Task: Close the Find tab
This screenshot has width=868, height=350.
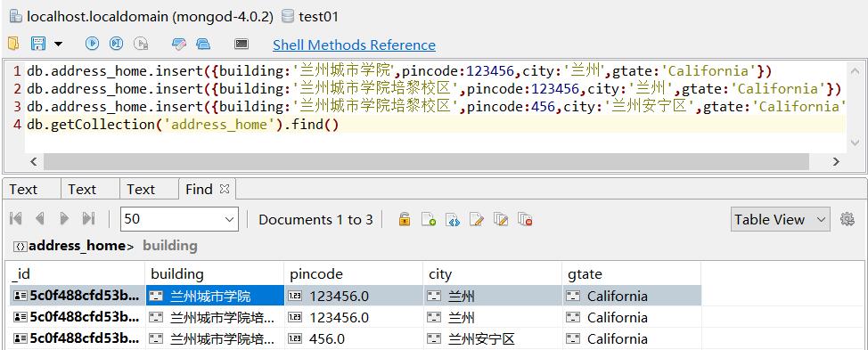Action: click(x=225, y=189)
